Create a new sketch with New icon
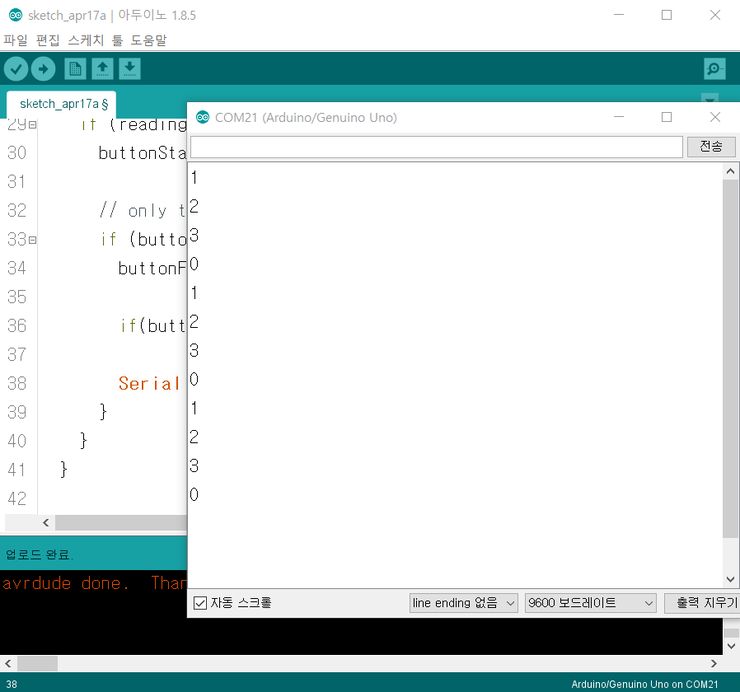This screenshot has height=692, width=740. 75,69
